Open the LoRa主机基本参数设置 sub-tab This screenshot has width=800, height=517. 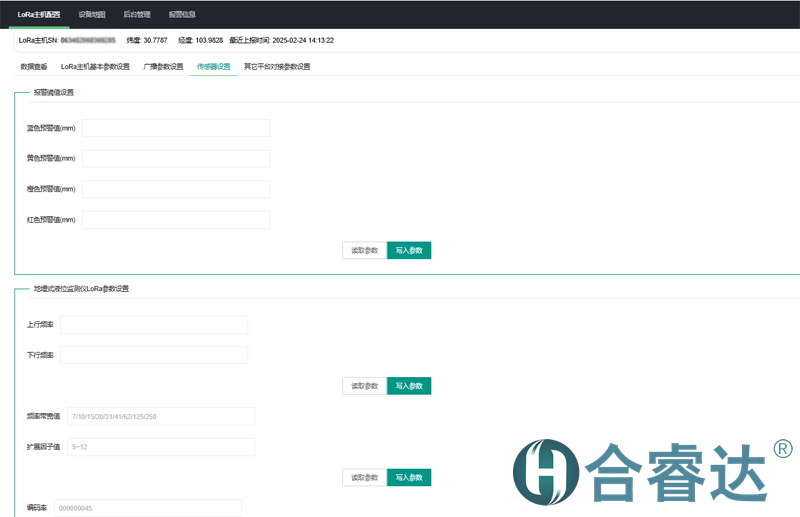[x=95, y=67]
